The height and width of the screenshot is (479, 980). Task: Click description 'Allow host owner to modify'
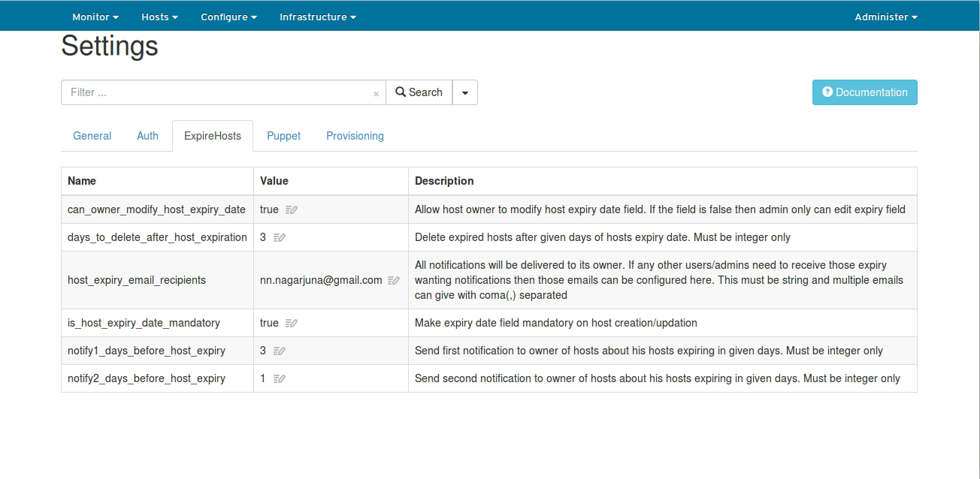point(660,209)
